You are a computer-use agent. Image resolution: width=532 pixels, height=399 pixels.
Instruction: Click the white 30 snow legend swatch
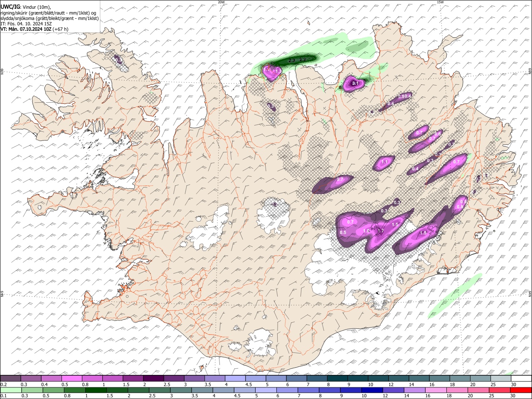tap(522, 378)
